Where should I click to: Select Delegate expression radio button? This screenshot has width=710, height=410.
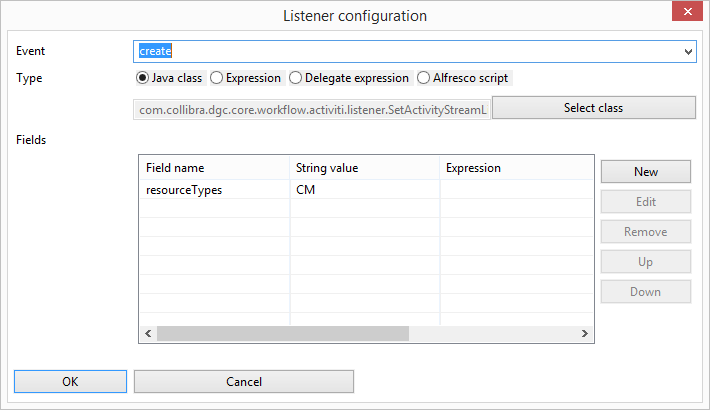295,78
